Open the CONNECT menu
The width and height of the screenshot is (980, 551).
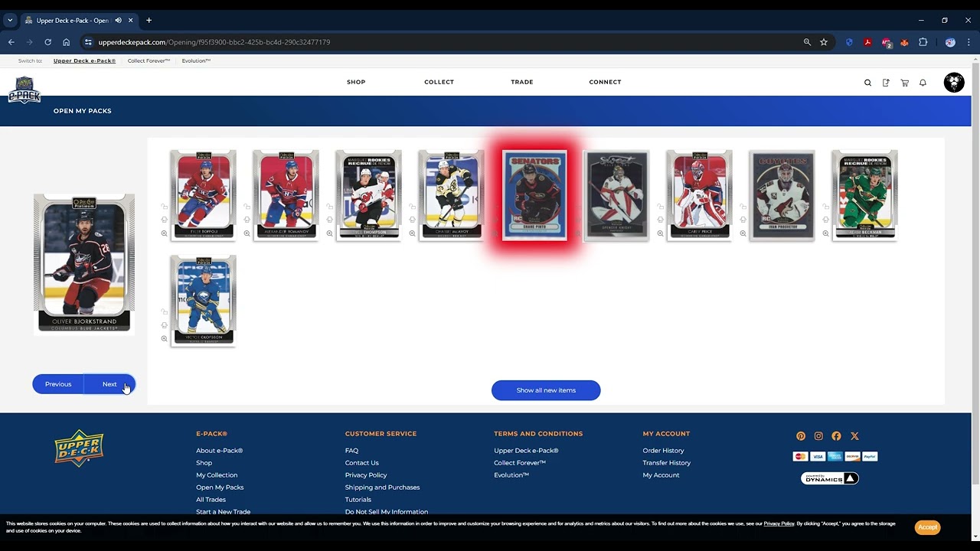[605, 82]
